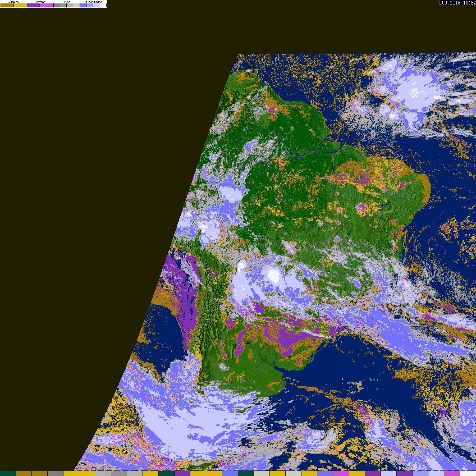Click the dark brown Cúmulos legend swatch
Viewport: 476px width, 476px height.
tap(7, 5)
